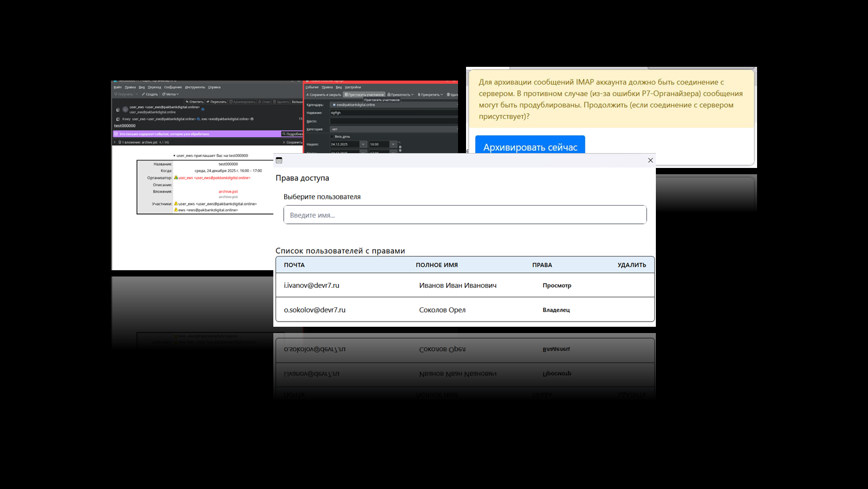Expand the 1 вложение attachment row
The height and width of the screenshot is (489, 868).
[115, 142]
